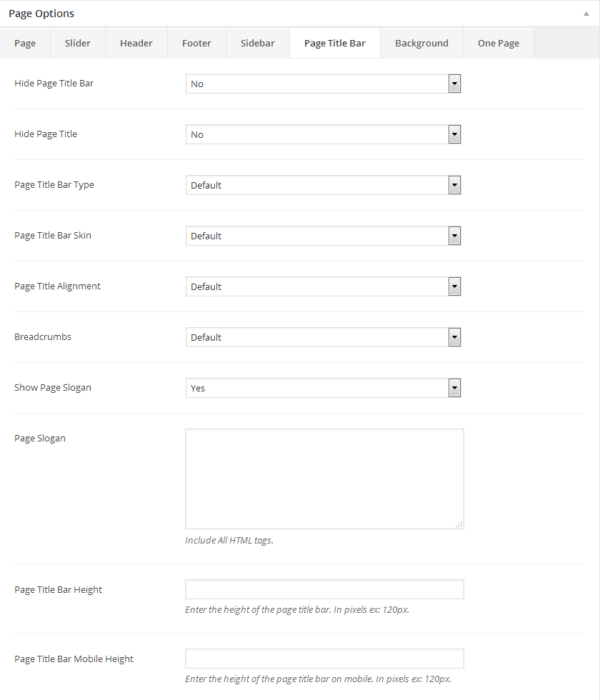Open the Sidebar tab
The height and width of the screenshot is (700, 600).
pos(257,43)
